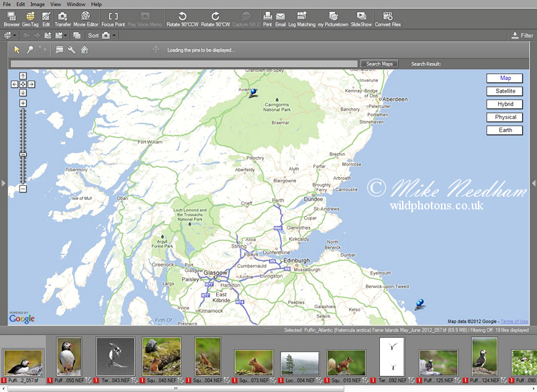Viewport: 537px width, 392px height.
Task: Click the map zoom slider handle
Action: tap(23, 155)
